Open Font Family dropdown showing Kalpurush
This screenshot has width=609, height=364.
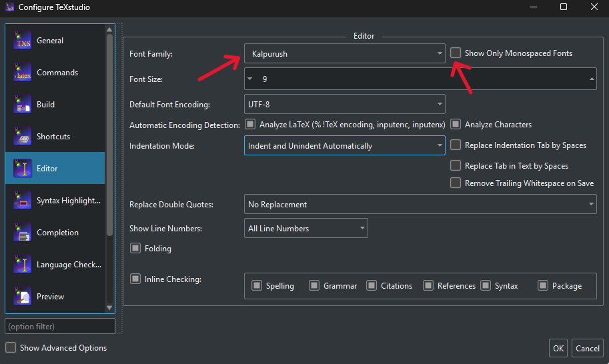point(344,53)
